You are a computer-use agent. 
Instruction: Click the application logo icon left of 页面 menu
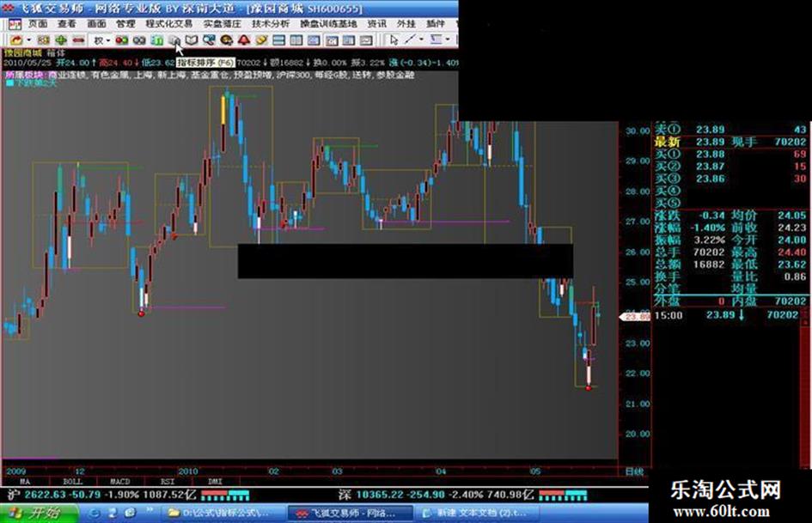coord(15,24)
